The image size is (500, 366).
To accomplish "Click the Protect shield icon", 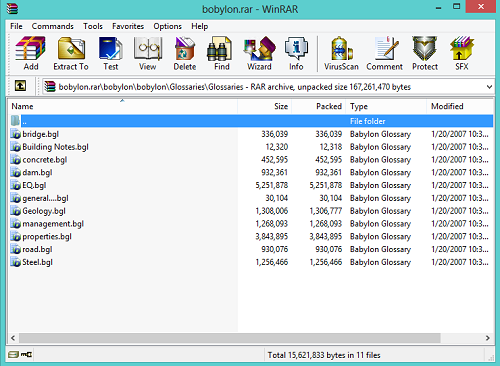I will click(x=425, y=53).
